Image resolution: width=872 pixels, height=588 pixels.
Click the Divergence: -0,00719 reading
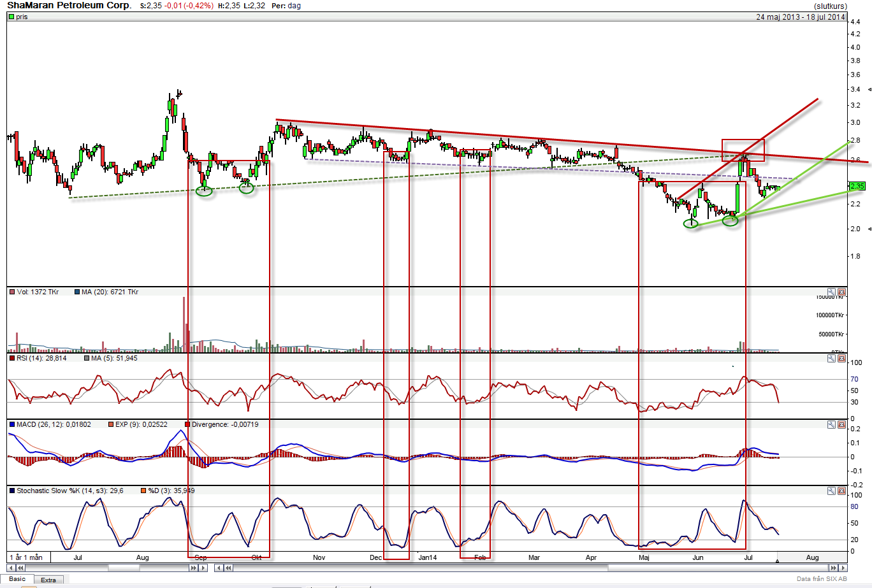pyautogui.click(x=225, y=424)
